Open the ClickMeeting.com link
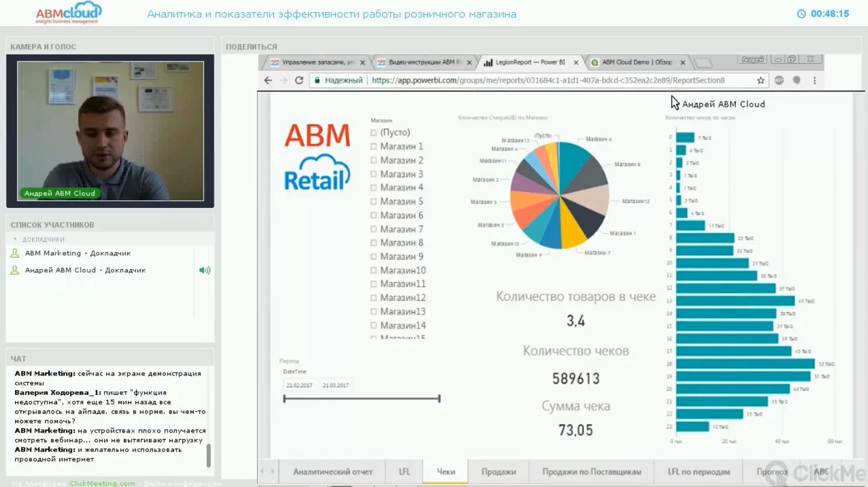 tap(102, 483)
